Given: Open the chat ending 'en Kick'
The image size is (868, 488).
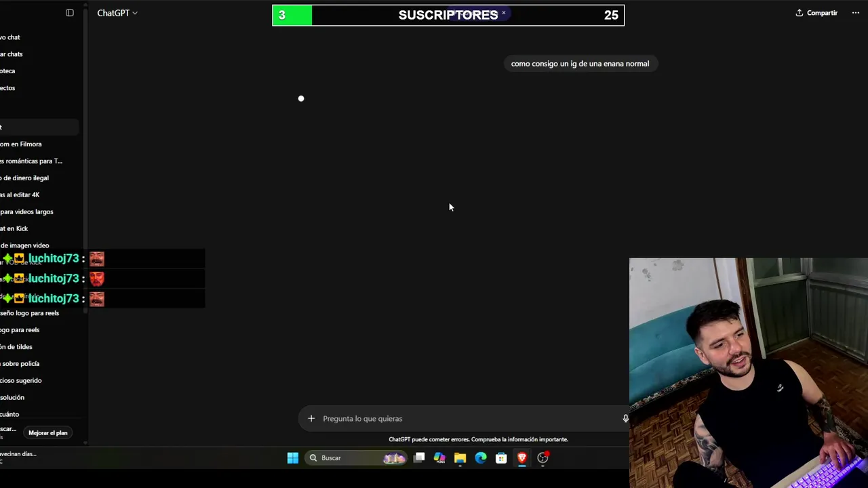Looking at the screenshot, I should [15, 228].
